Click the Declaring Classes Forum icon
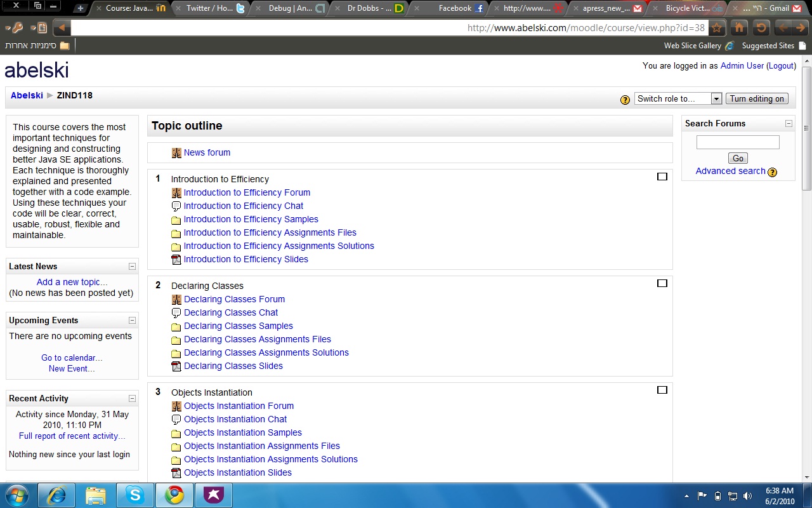This screenshot has width=812, height=508. (176, 300)
